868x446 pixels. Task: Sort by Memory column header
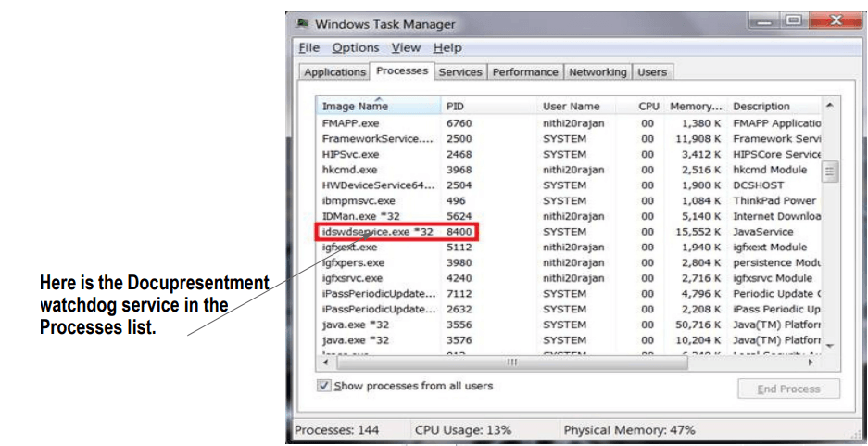697,106
